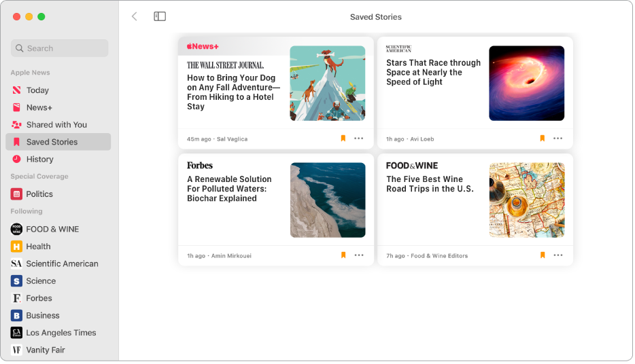Open The Five Best Wine Road Trips headline
Viewport: 635px width, 364px height.
pyautogui.click(x=430, y=184)
